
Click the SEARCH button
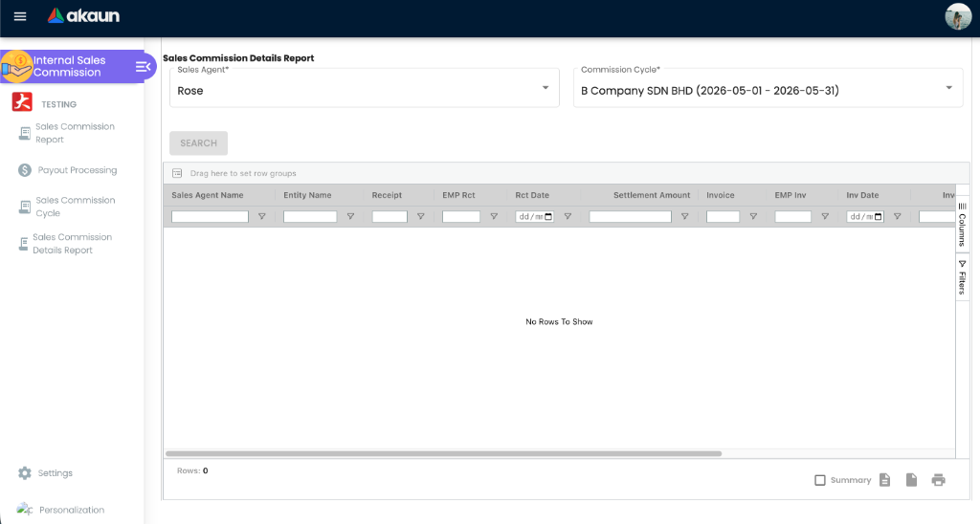tap(199, 143)
